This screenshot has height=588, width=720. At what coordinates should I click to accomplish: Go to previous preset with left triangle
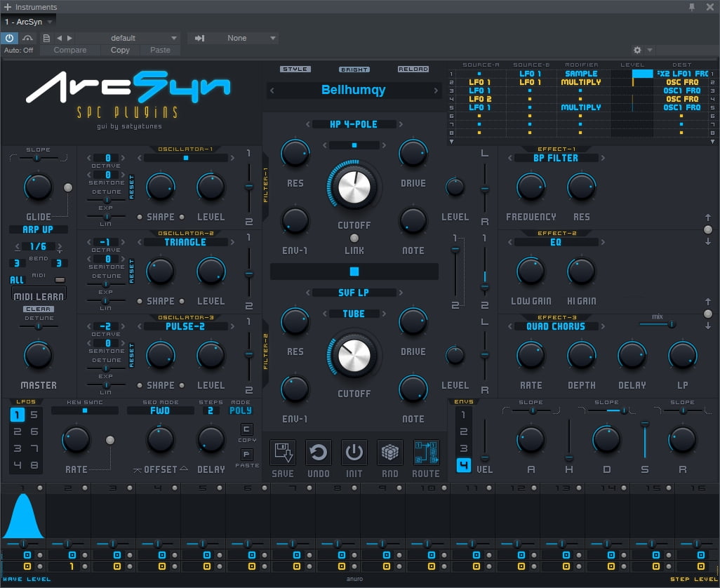pyautogui.click(x=59, y=38)
